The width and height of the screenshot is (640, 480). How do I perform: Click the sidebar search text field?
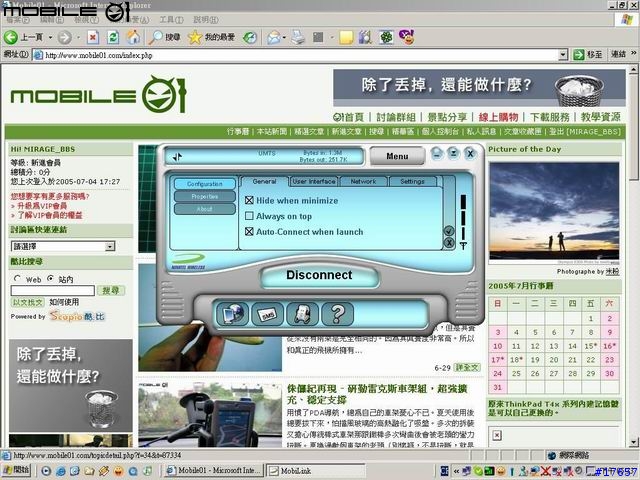pyautogui.click(x=52, y=291)
